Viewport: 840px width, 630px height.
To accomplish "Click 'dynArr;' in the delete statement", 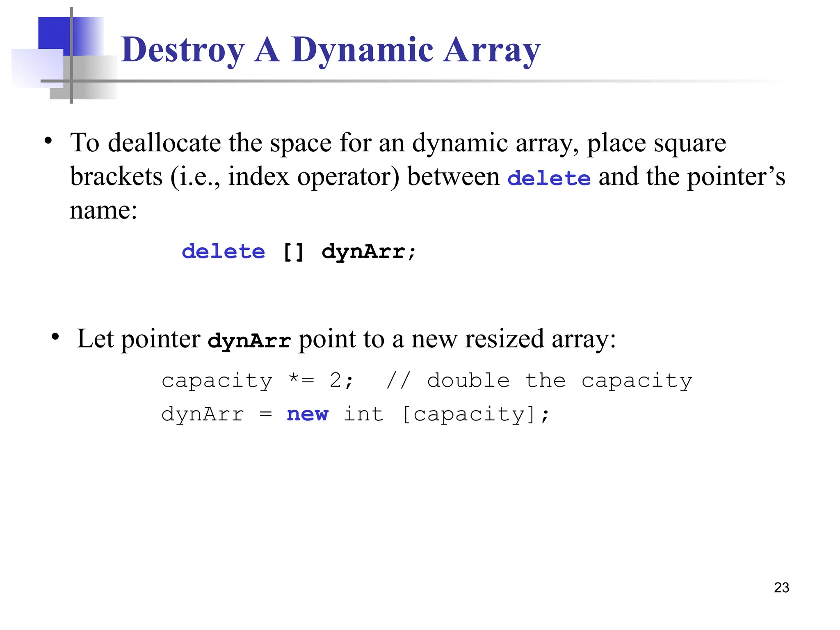I will 369,251.
